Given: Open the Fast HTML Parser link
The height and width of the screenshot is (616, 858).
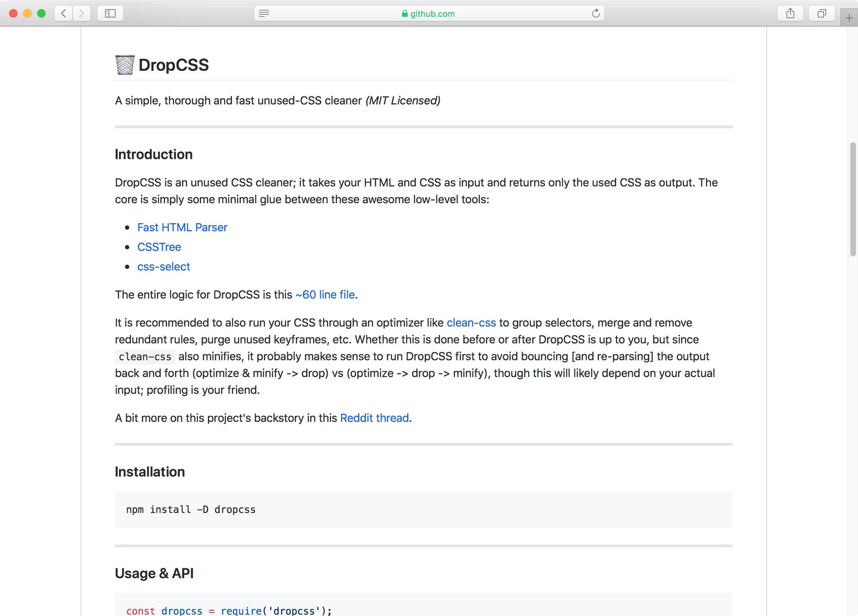Looking at the screenshot, I should tap(182, 227).
